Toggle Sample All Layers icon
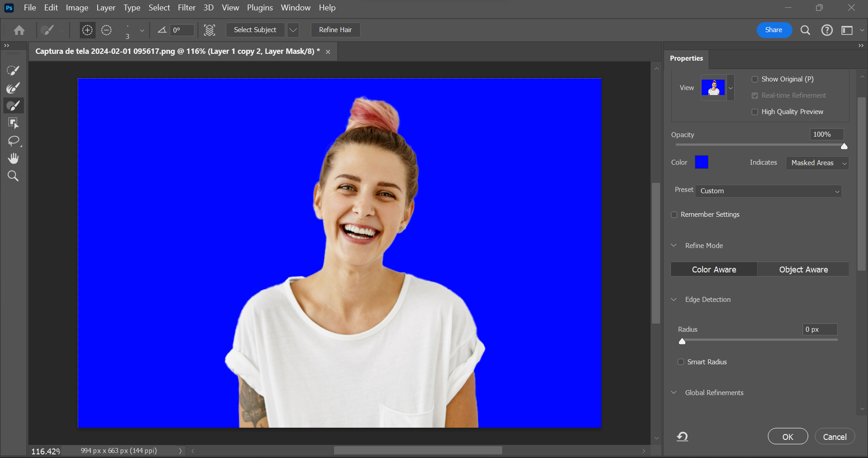Screen dimensions: 868x458 click(x=209, y=30)
